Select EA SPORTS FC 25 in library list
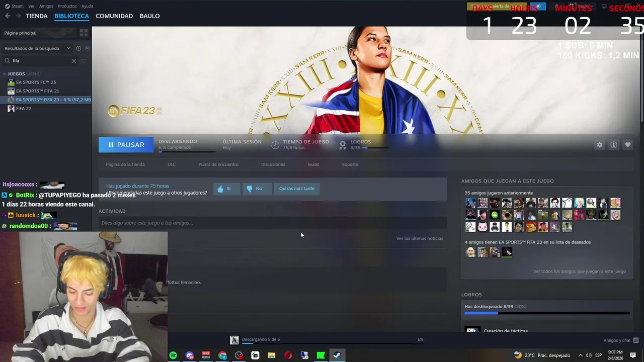Image resolution: width=644 pixels, height=362 pixels. pyautogui.click(x=36, y=82)
